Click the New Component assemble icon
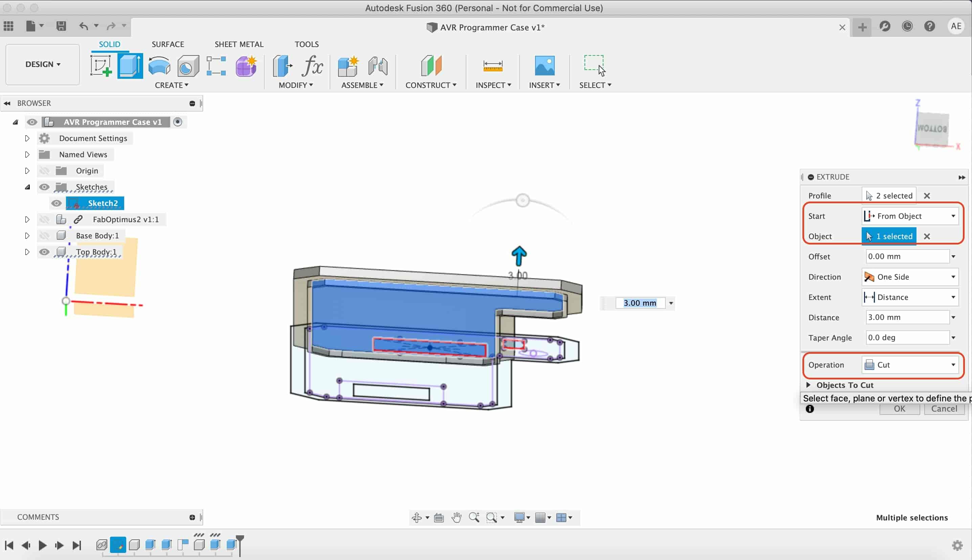The width and height of the screenshot is (972, 560). pyautogui.click(x=348, y=66)
